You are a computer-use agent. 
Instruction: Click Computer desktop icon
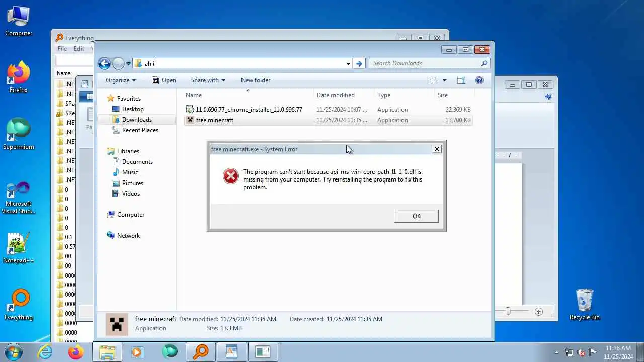19,21
